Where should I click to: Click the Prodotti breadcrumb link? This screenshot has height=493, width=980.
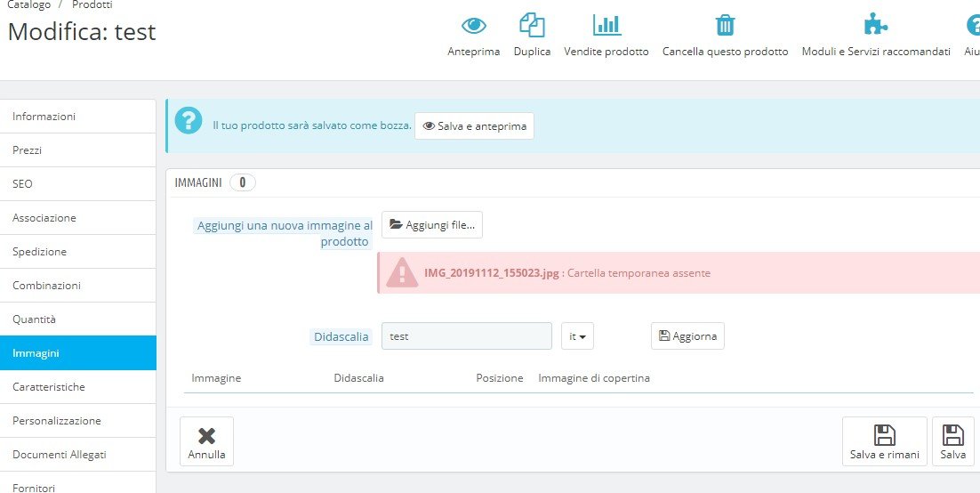point(92,4)
